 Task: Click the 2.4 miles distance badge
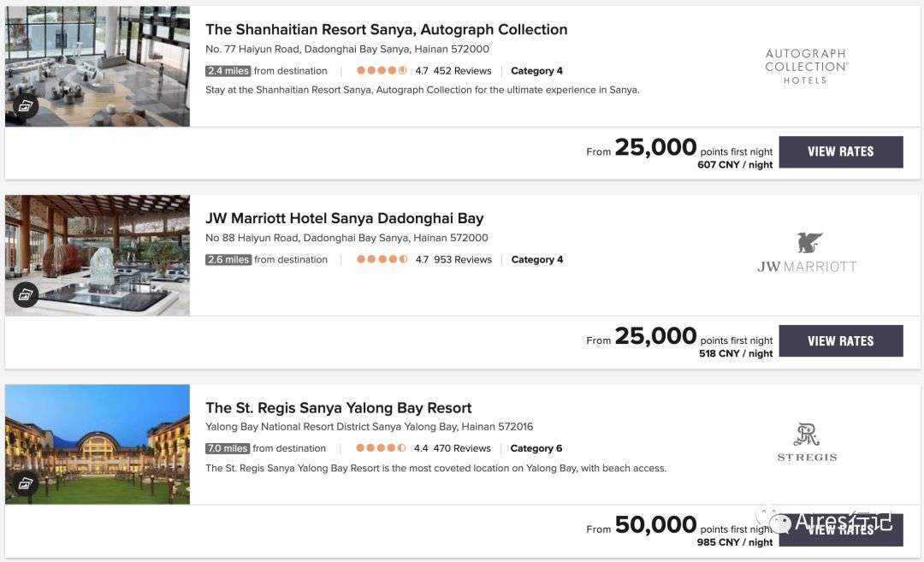(228, 71)
